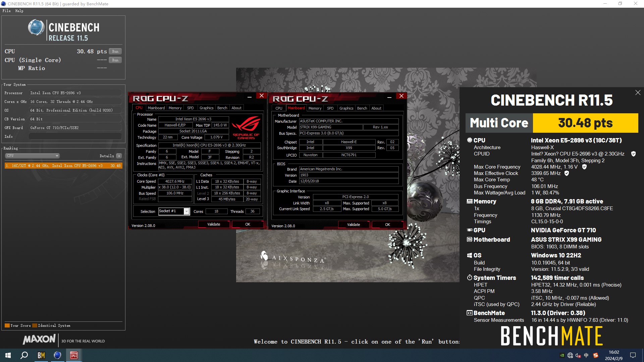
Task: Open the notification center icon
Action: (x=633, y=355)
